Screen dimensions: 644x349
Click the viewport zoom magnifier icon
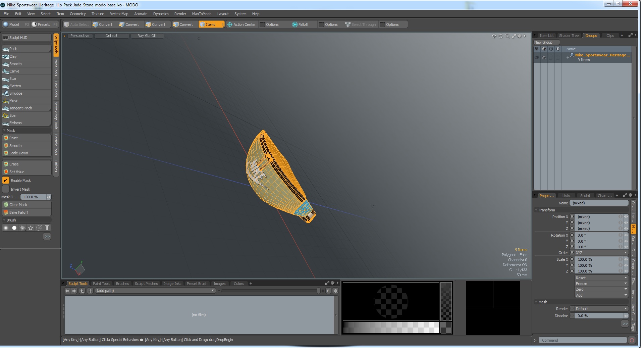point(507,36)
